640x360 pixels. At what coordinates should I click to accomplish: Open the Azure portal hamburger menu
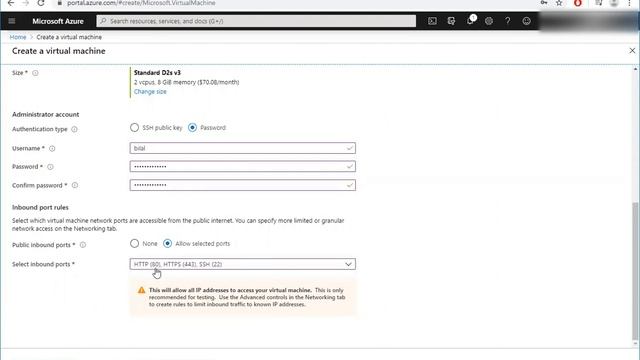11,21
